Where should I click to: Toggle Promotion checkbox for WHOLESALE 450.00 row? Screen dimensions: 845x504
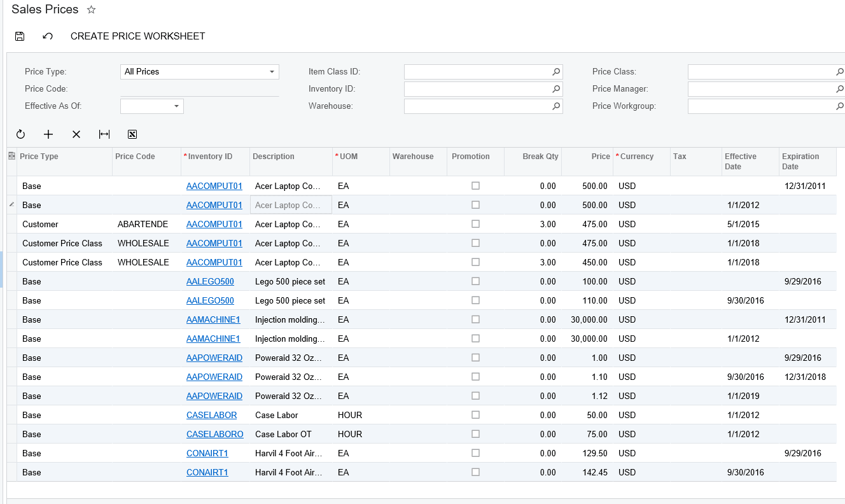point(475,262)
